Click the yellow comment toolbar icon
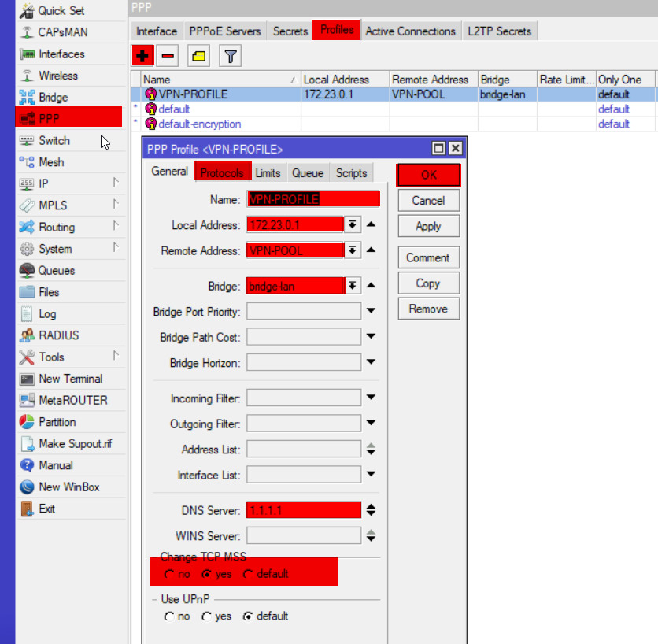The height and width of the screenshot is (644, 658). [199, 56]
